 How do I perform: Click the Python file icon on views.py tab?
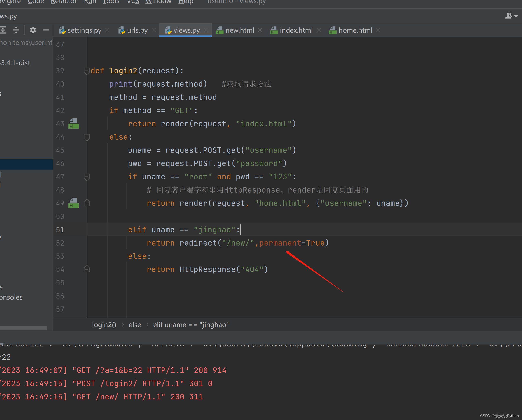coord(168,30)
